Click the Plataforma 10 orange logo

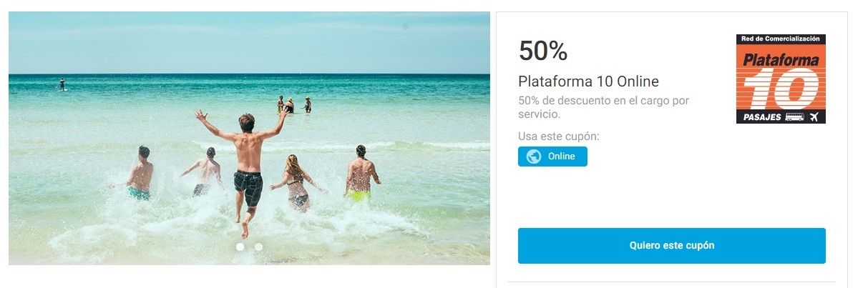(x=781, y=79)
